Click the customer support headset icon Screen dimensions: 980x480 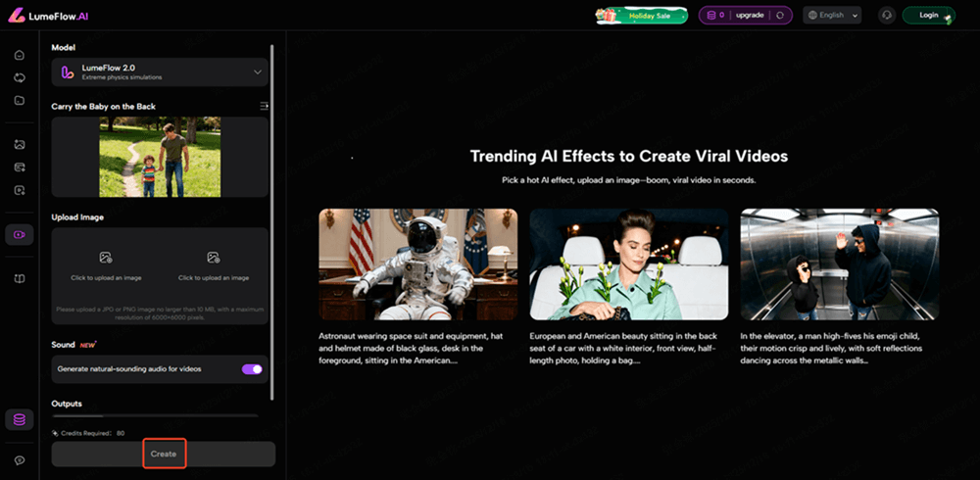887,15
